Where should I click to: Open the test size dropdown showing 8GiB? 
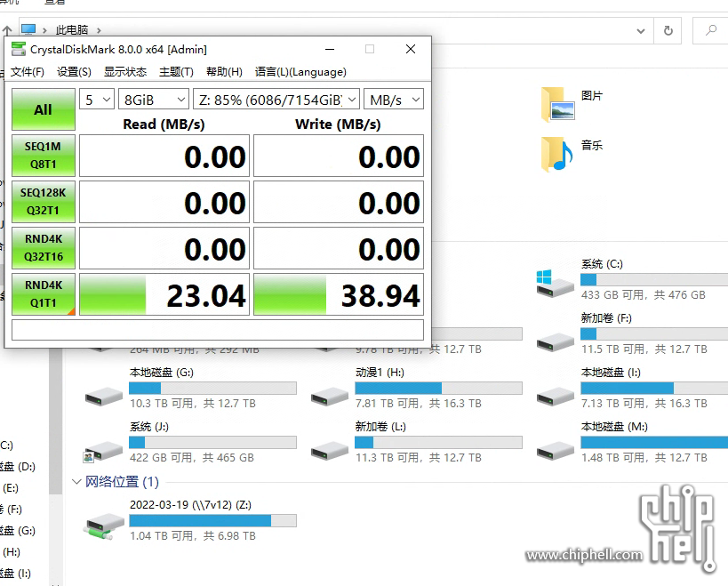[x=154, y=100]
